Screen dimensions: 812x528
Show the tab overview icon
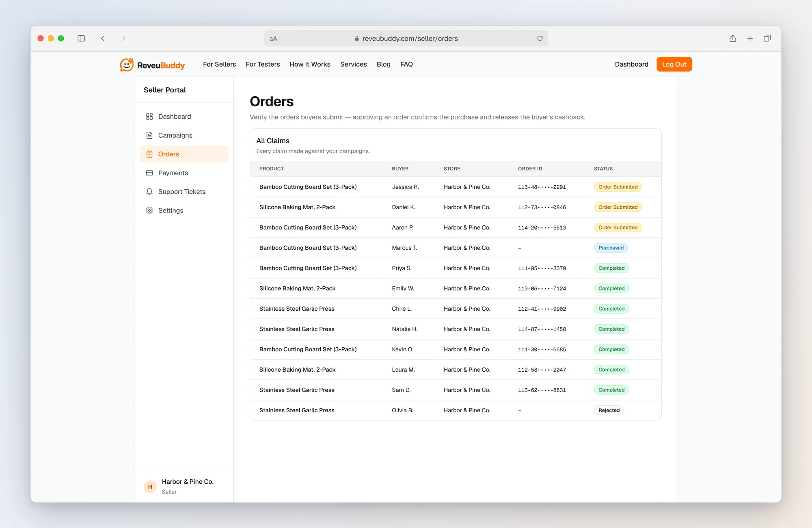click(x=767, y=38)
